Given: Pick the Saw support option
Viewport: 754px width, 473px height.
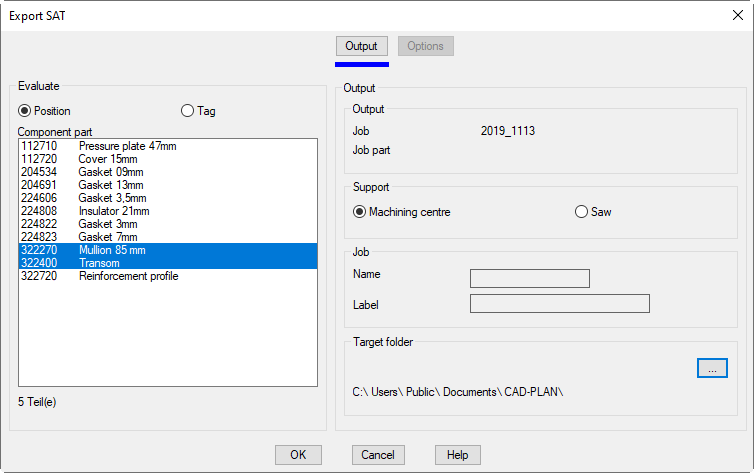Looking at the screenshot, I should click(581, 212).
